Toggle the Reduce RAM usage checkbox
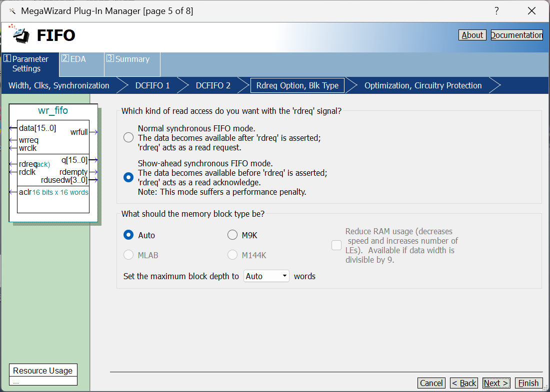550x392 pixels. tap(336, 245)
